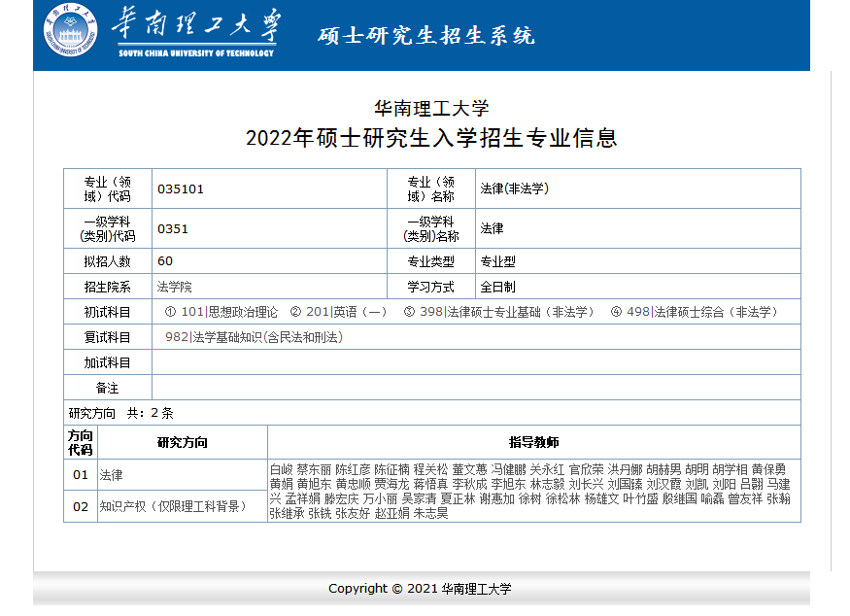Click advisor name 黄保勇
Image resolution: width=850 pixels, height=616 pixels.
coord(769,469)
